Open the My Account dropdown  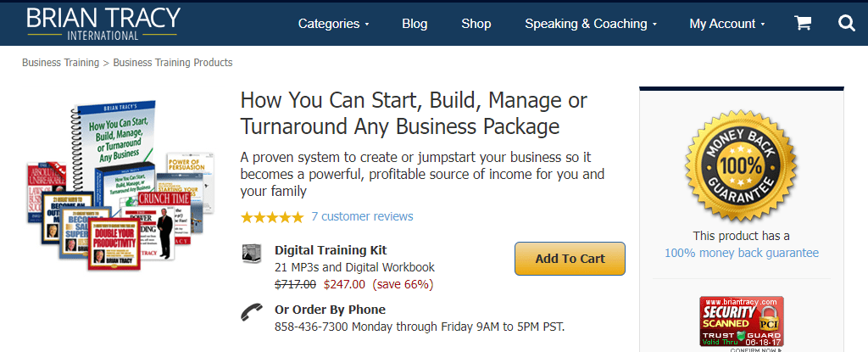click(727, 24)
